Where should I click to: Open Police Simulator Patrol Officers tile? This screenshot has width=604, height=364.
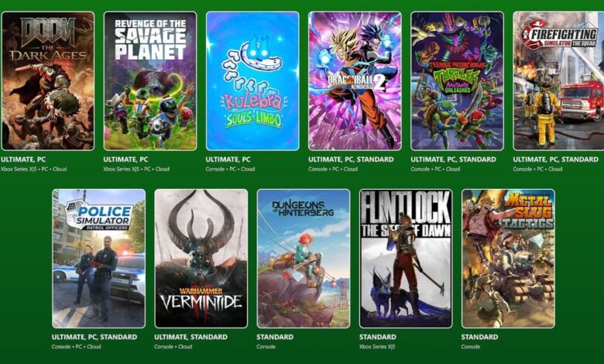click(99, 259)
